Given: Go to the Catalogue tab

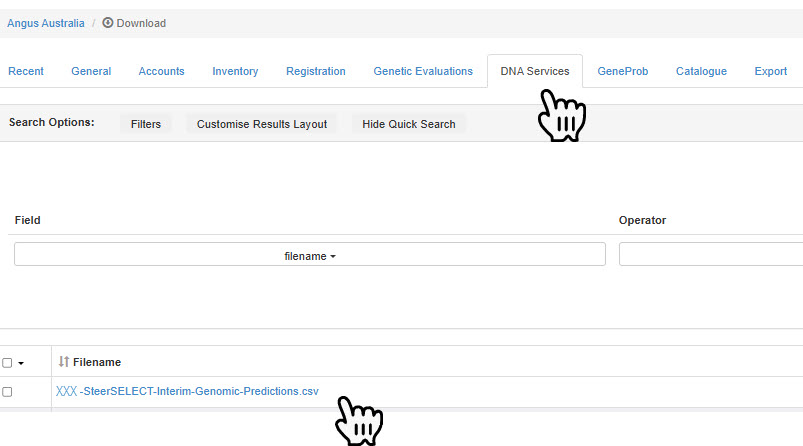Looking at the screenshot, I should pyautogui.click(x=701, y=71).
